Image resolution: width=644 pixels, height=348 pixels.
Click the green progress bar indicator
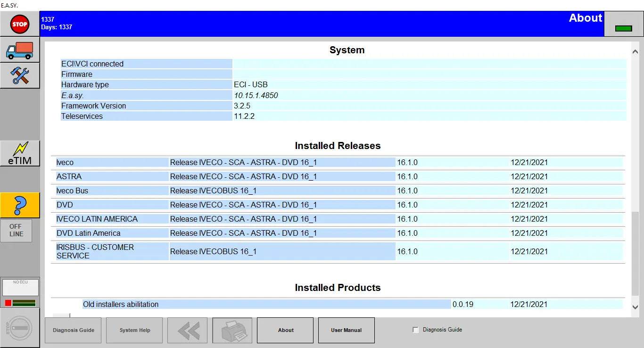click(x=24, y=304)
